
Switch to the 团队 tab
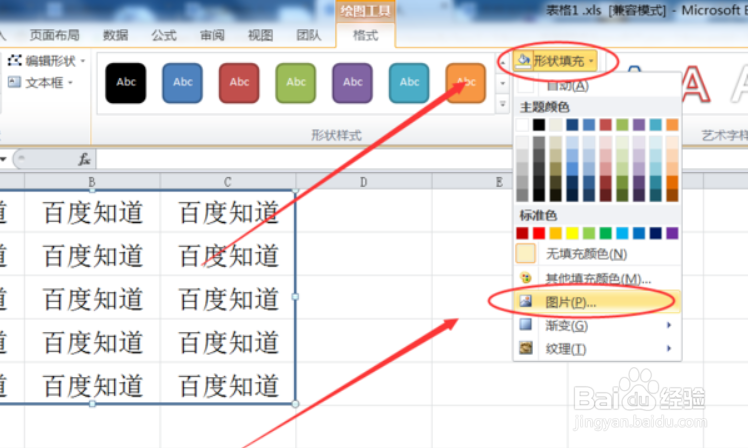309,35
